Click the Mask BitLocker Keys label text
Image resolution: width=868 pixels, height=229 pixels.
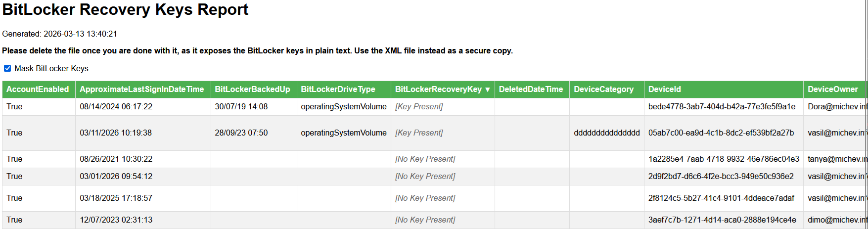tap(51, 69)
